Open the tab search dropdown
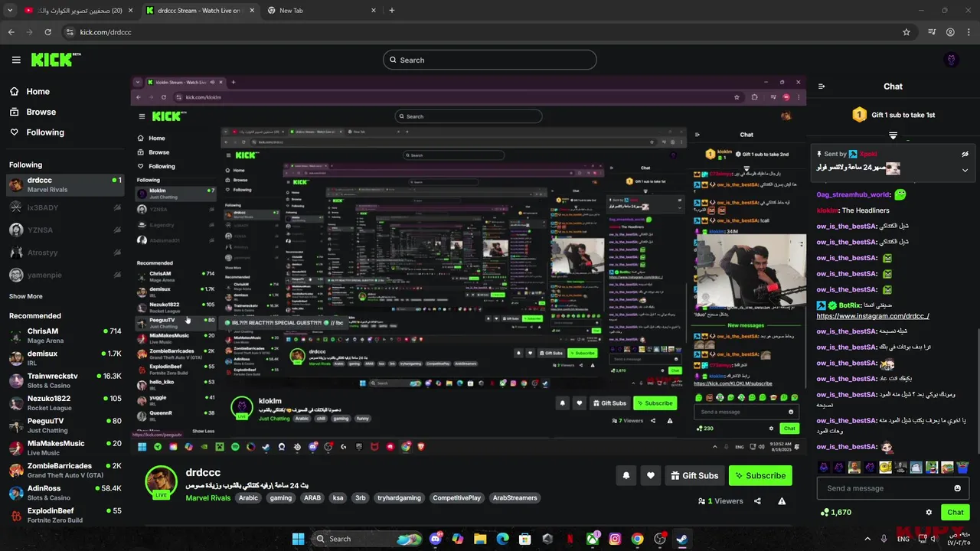Viewport: 980px width, 551px height. (10, 10)
